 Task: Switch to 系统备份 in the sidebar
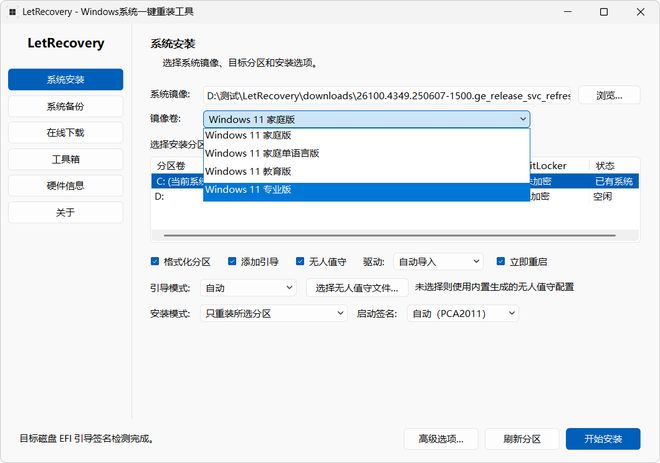[66, 106]
